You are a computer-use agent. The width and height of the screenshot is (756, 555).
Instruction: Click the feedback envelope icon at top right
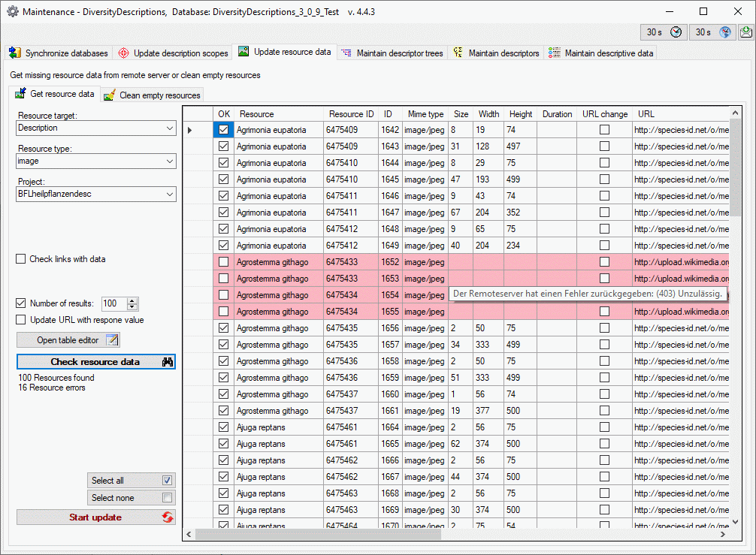tap(745, 32)
